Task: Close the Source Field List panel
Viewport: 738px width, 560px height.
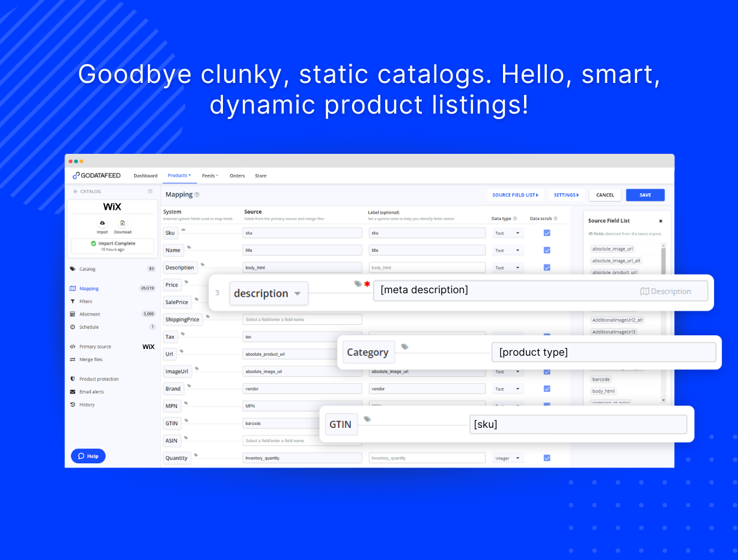Action: [x=660, y=221]
